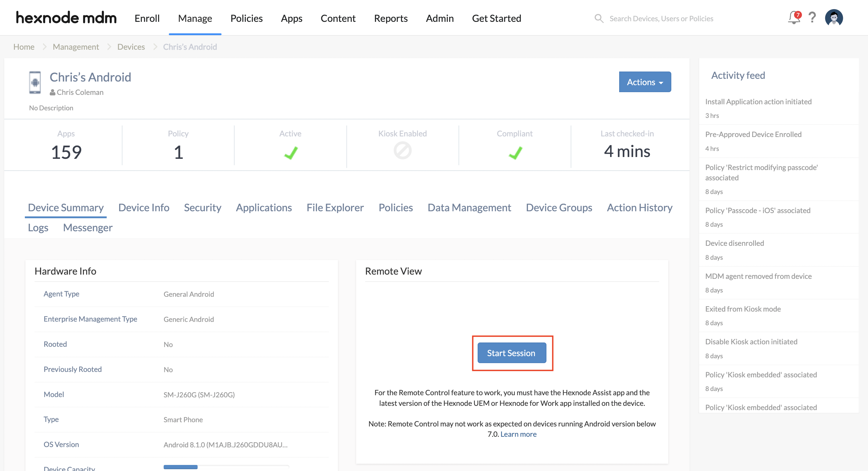Click the Android device icon
Screen dimensions: 868x471
[35, 82]
